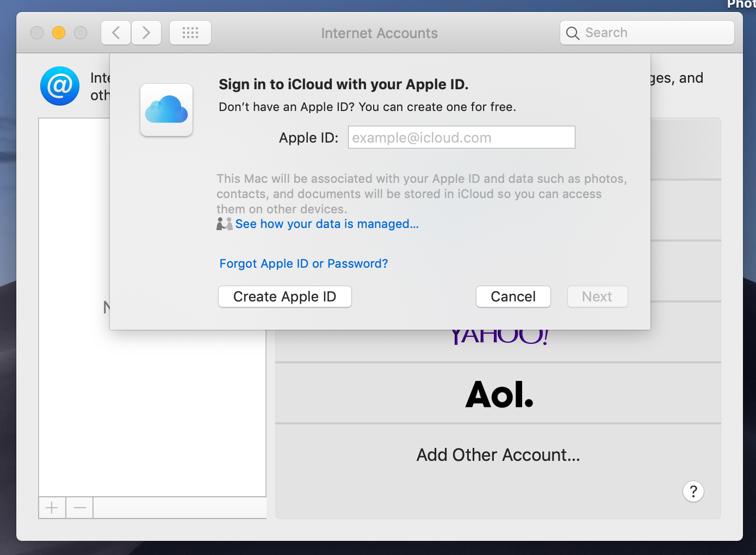This screenshot has height=555, width=756.
Task: Close the window with the red button
Action: tap(37, 33)
